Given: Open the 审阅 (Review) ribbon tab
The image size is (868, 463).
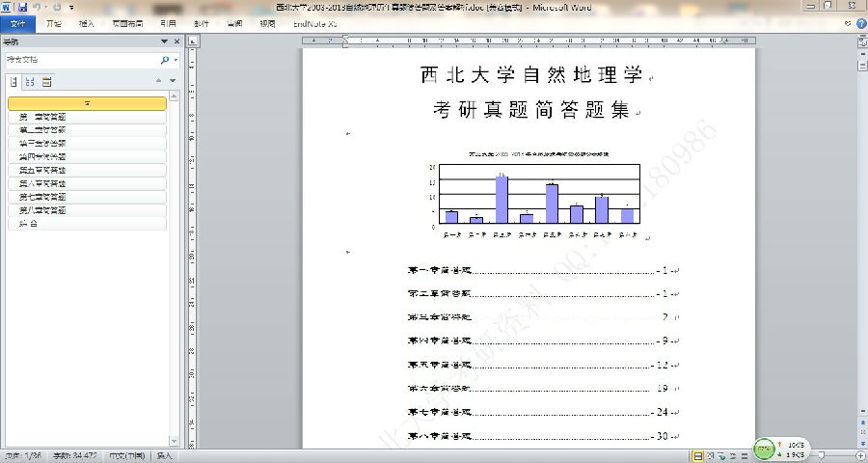Looking at the screenshot, I should coord(234,24).
